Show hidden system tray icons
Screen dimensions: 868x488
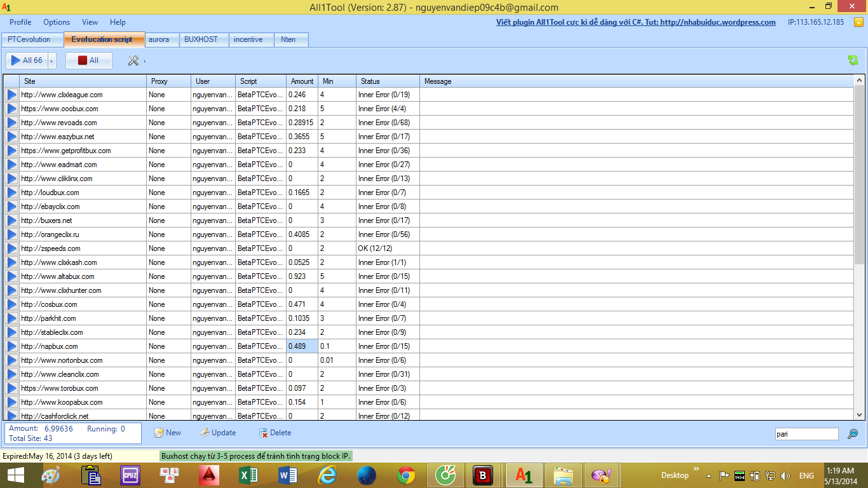(707, 475)
